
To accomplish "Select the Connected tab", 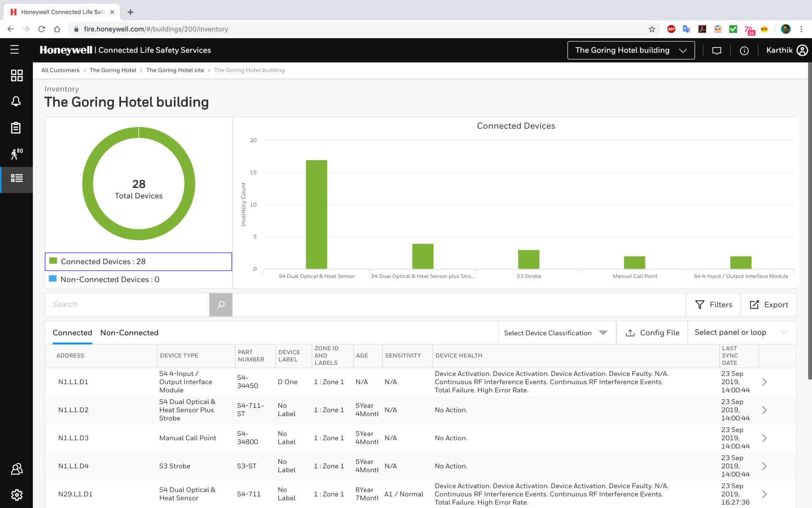I will (x=72, y=333).
